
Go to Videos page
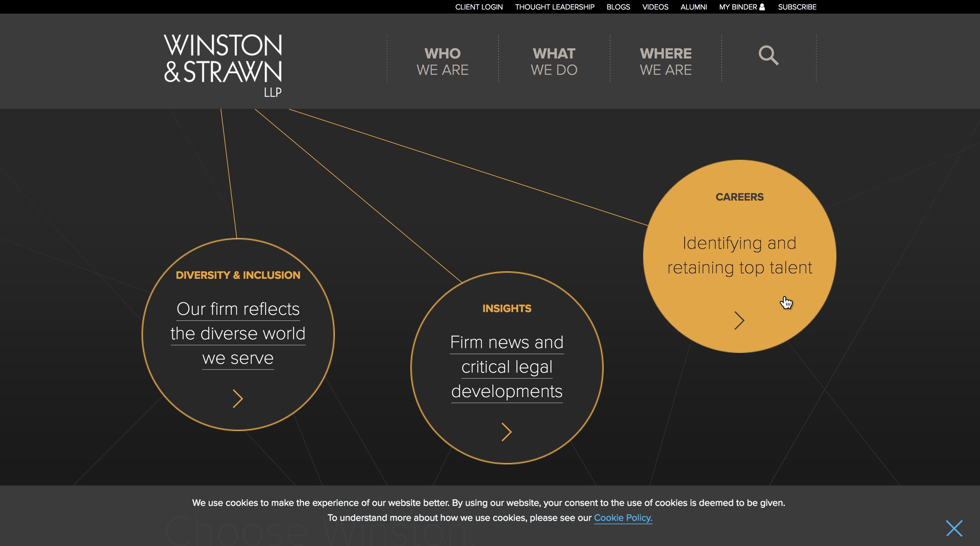point(655,7)
